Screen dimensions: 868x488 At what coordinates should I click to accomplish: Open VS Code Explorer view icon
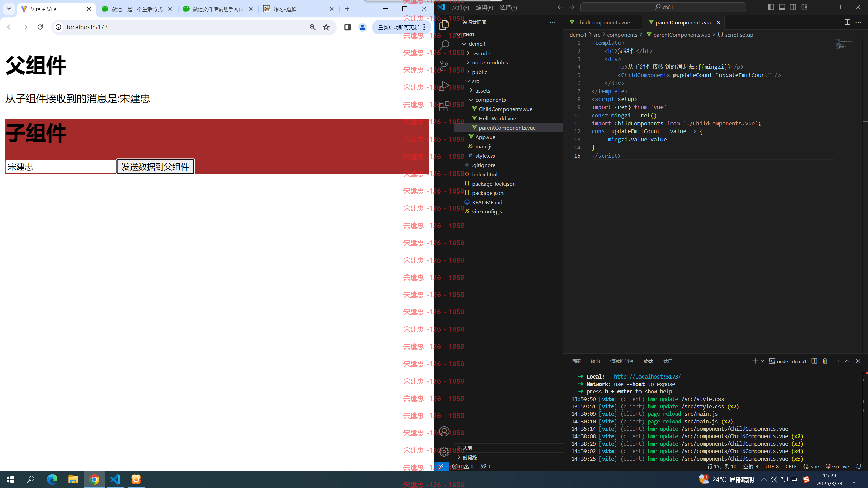click(x=444, y=25)
